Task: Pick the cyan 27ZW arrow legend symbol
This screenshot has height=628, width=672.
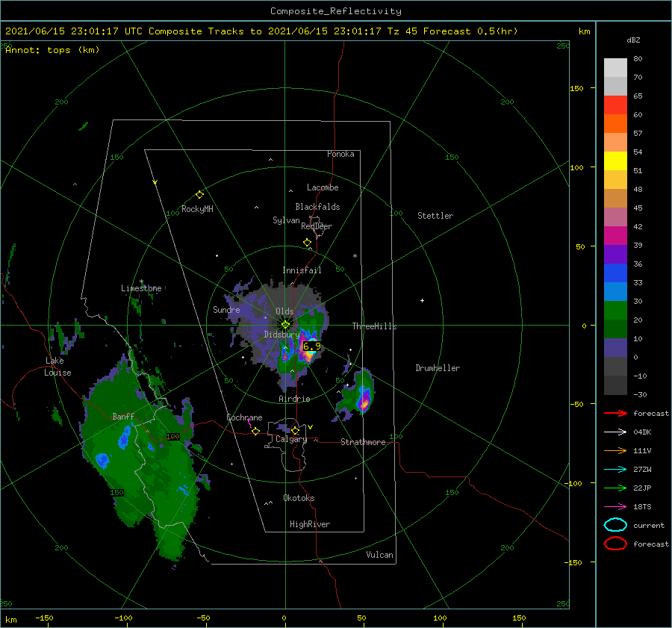Action: tap(615, 470)
